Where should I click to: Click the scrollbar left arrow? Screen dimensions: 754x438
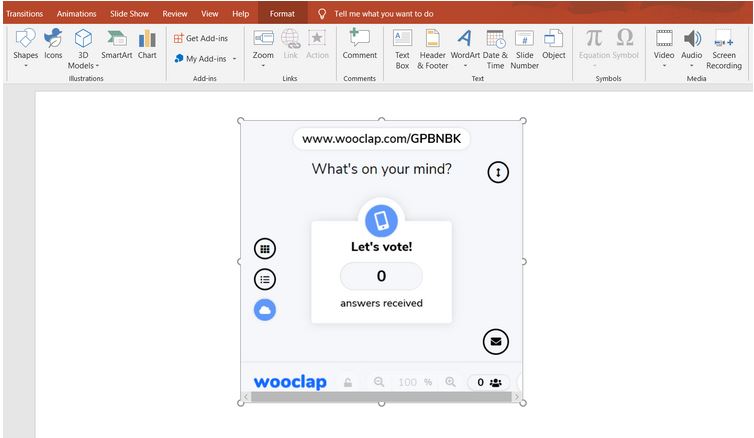[x=246, y=397]
